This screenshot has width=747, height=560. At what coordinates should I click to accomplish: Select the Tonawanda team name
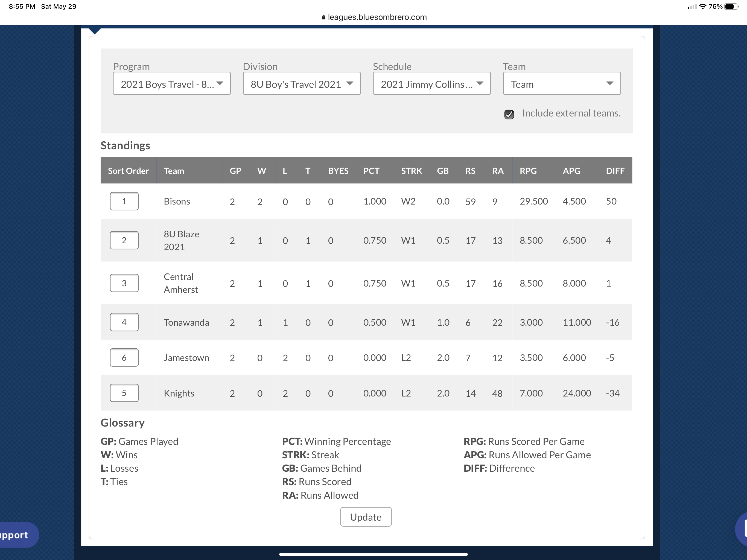(x=186, y=322)
